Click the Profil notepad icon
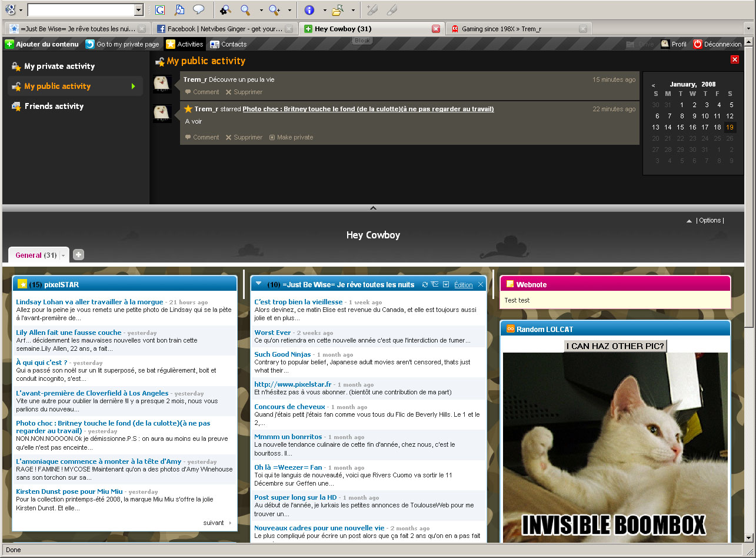 pos(665,44)
